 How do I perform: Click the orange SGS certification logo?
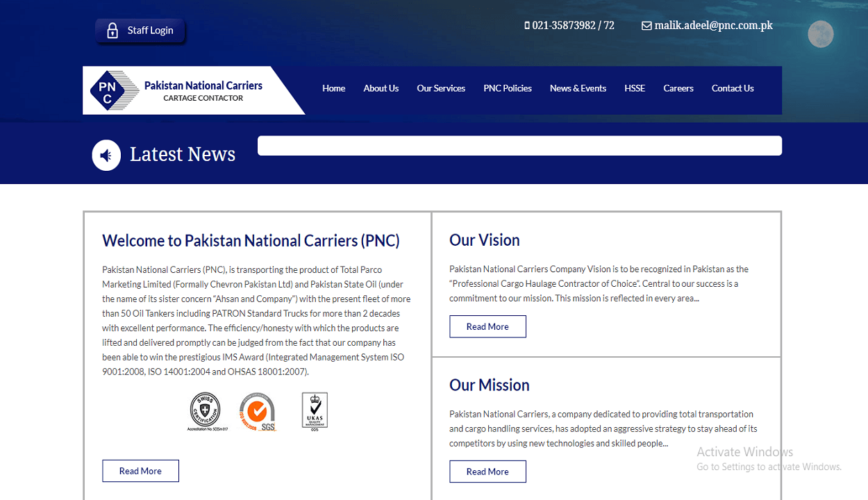click(x=258, y=411)
